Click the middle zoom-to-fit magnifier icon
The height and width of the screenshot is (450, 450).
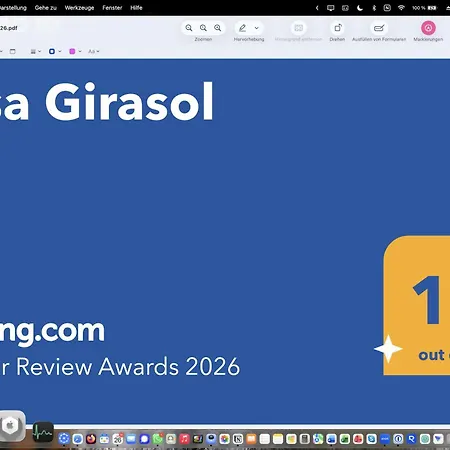tap(203, 28)
